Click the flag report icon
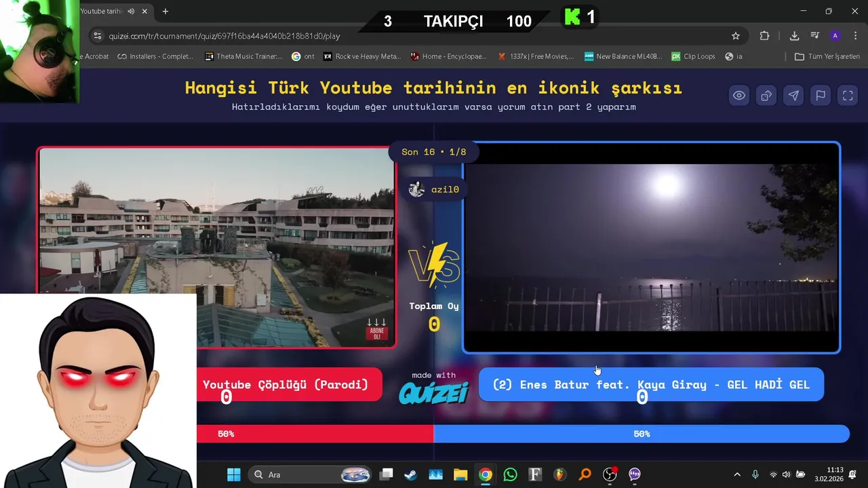The width and height of the screenshot is (868, 488). click(x=821, y=96)
